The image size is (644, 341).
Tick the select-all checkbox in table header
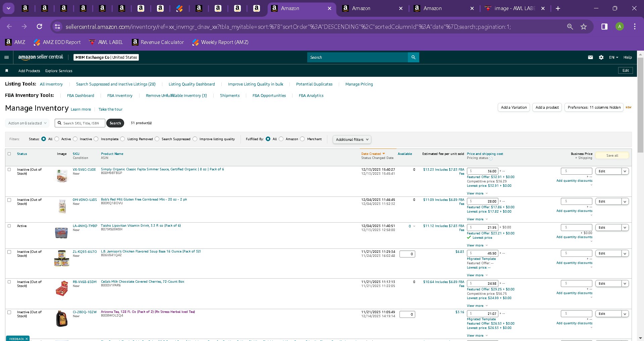pyautogui.click(x=9, y=154)
